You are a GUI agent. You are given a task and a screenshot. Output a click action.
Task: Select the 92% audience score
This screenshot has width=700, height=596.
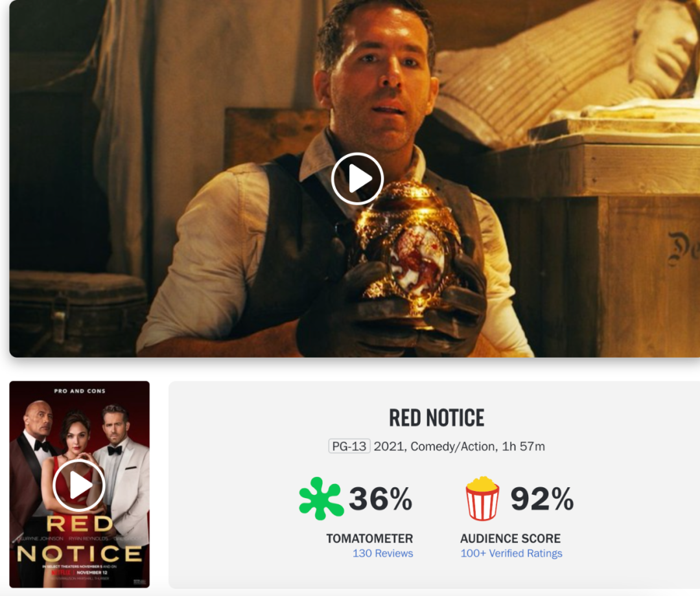click(542, 498)
